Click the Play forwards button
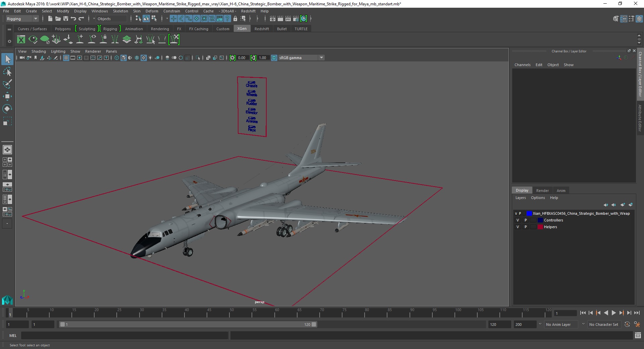This screenshot has height=349, width=644. tap(613, 313)
